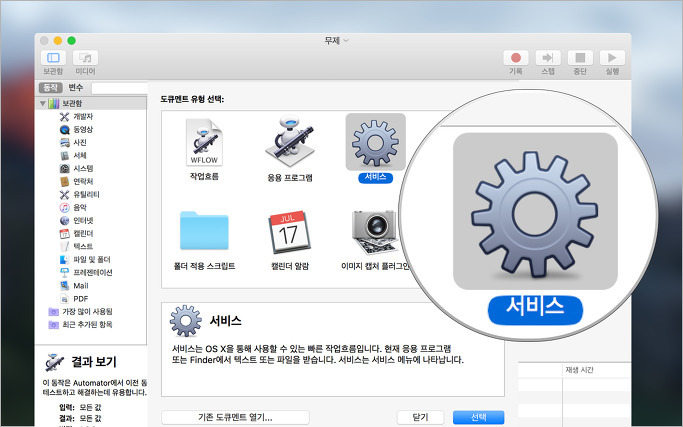This screenshot has width=683, height=427.
Task: Open the 미디어 media browser button
Action: click(x=85, y=58)
